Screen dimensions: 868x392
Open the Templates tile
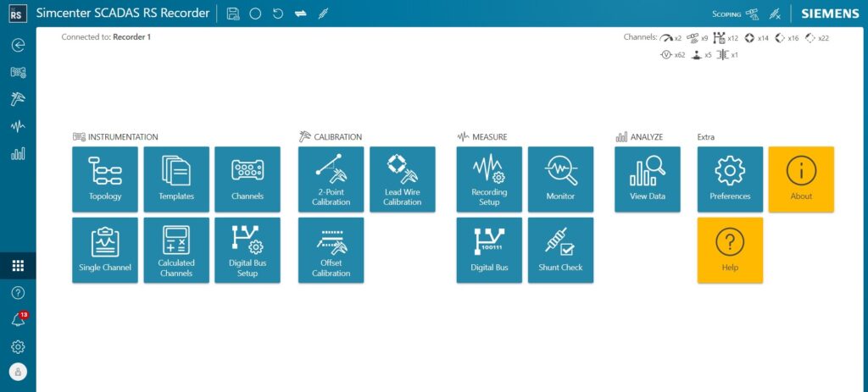[x=176, y=179]
